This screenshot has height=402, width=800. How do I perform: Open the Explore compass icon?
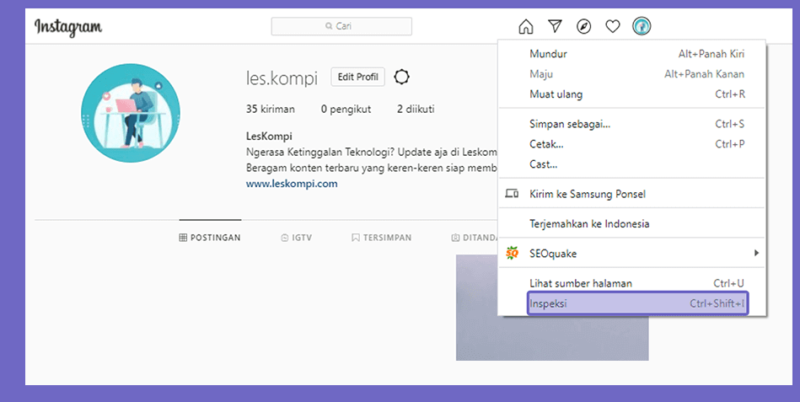click(584, 26)
